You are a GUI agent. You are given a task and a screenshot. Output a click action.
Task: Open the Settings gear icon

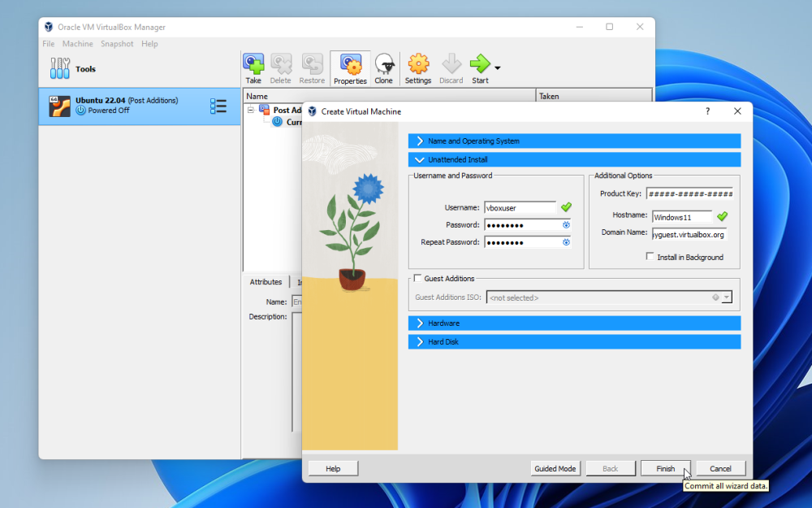tap(418, 65)
